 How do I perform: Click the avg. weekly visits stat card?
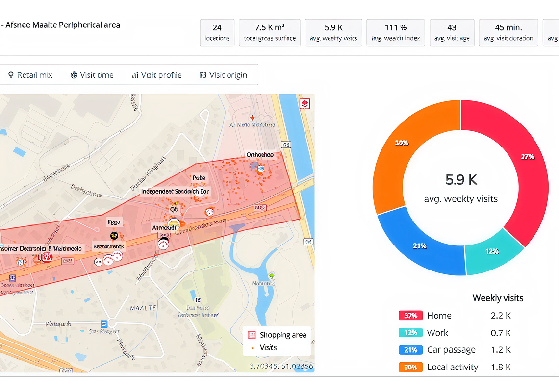[x=333, y=33]
